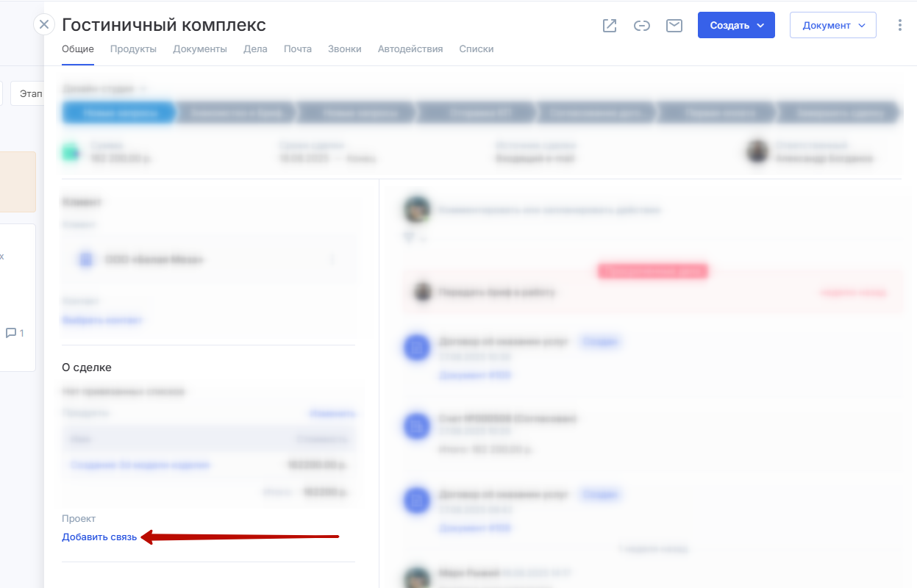
Task: Open the Документ dropdown menu
Action: click(832, 25)
